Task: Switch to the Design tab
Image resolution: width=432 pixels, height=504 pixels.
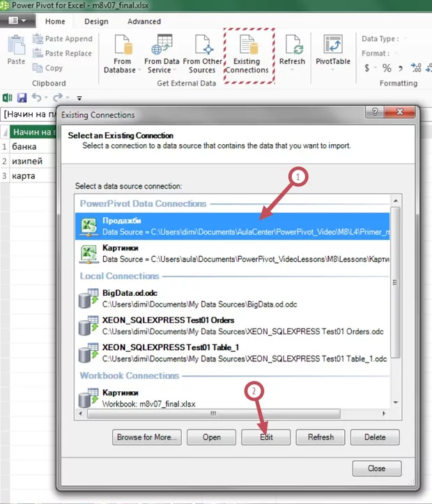Action: pos(96,22)
